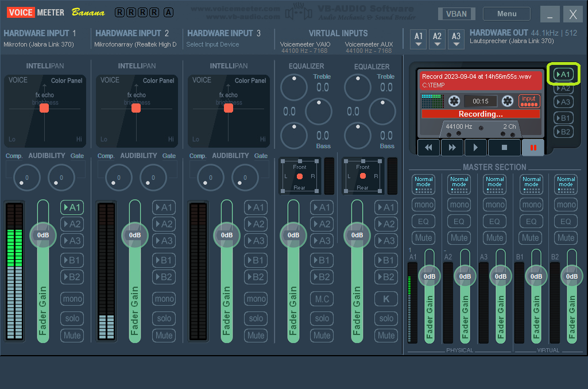
Task: Mute Hardware Input 1
Action: (72, 336)
